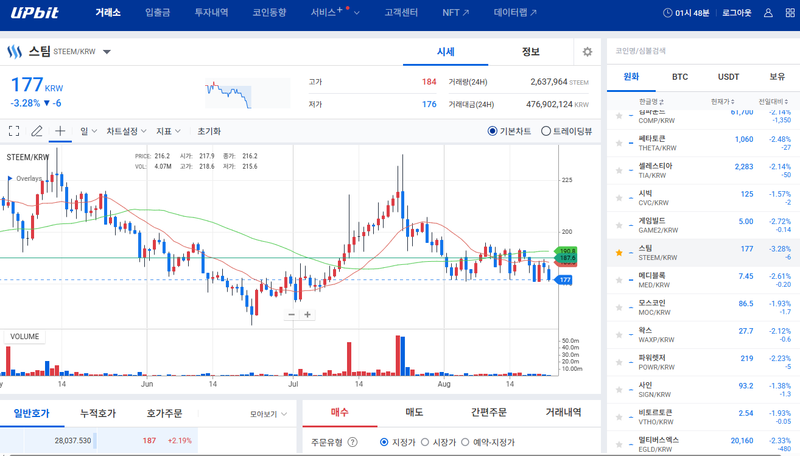Toggle favorite star for 모스코인 row
Image resolution: width=800 pixels, height=456 pixels.
619,308
